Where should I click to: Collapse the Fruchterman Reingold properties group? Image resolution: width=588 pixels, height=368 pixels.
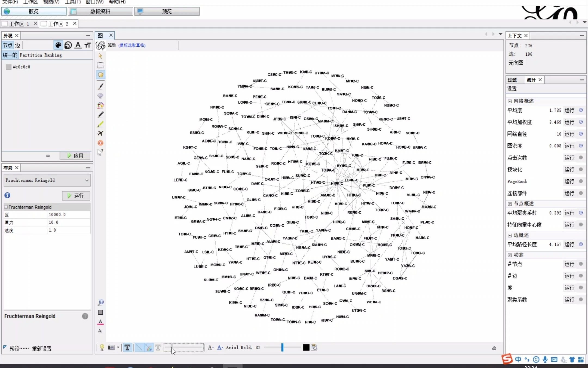[x=6, y=207]
